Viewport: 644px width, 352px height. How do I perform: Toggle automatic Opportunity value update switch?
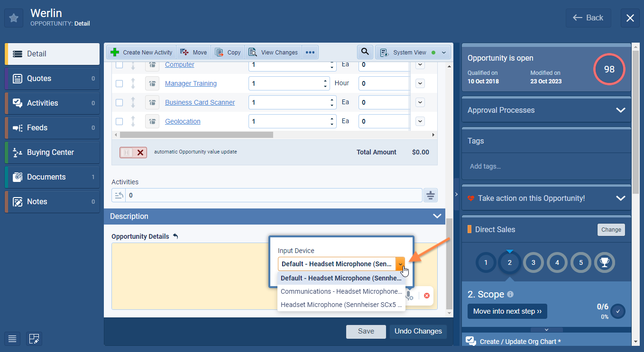pos(133,152)
